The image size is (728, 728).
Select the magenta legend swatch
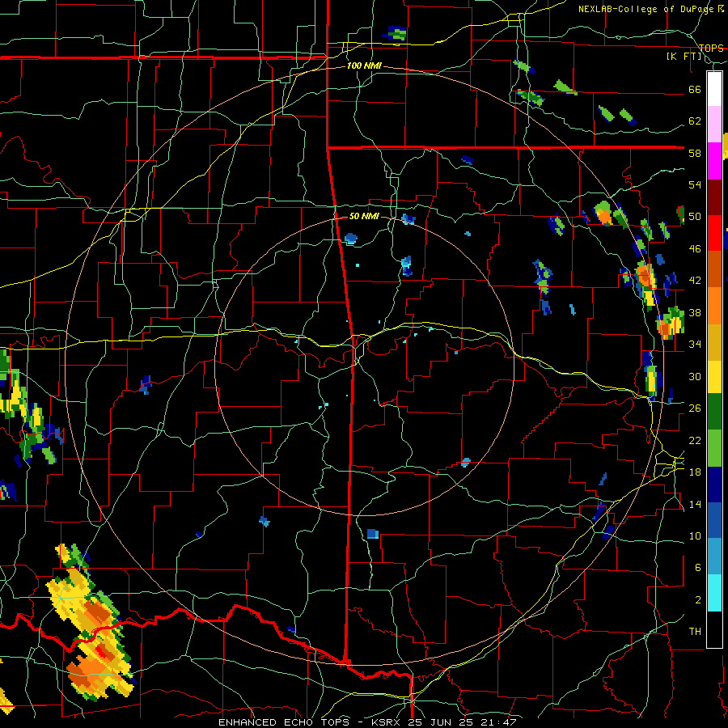pos(714,161)
